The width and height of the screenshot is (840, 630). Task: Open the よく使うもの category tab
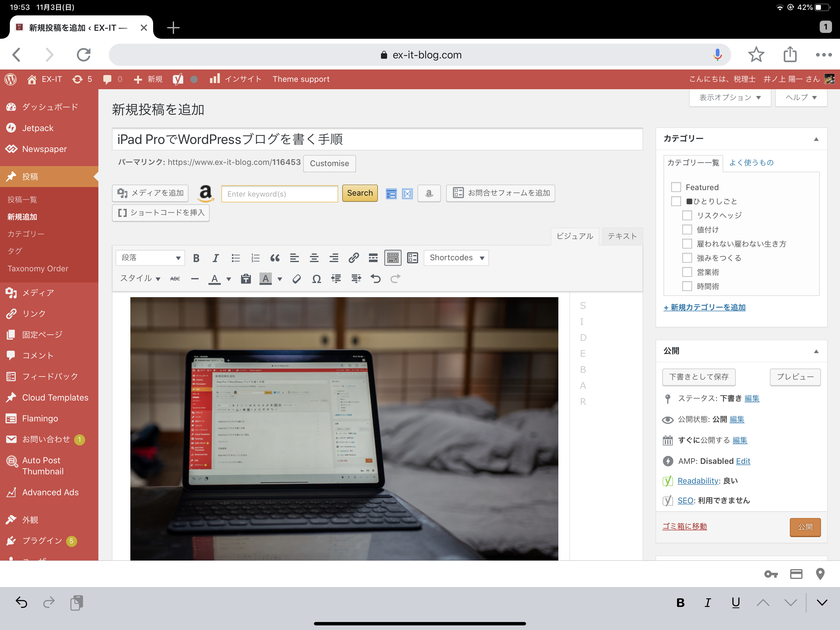click(x=751, y=163)
